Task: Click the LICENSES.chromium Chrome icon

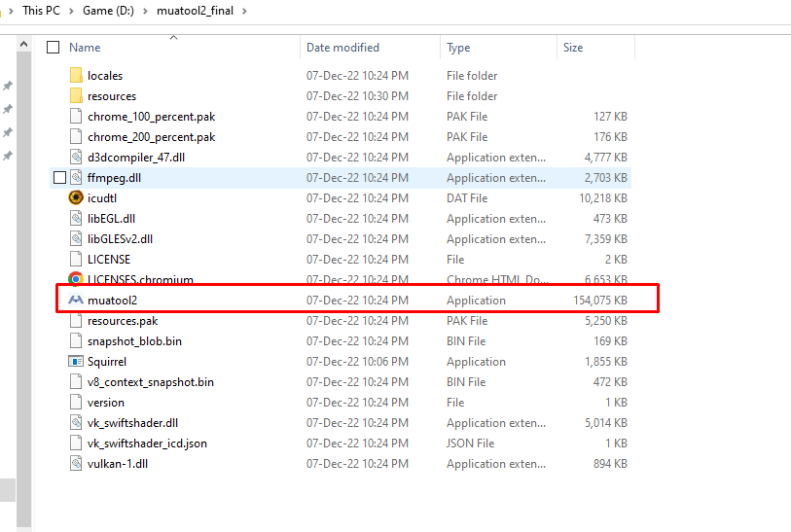Action: [x=77, y=280]
